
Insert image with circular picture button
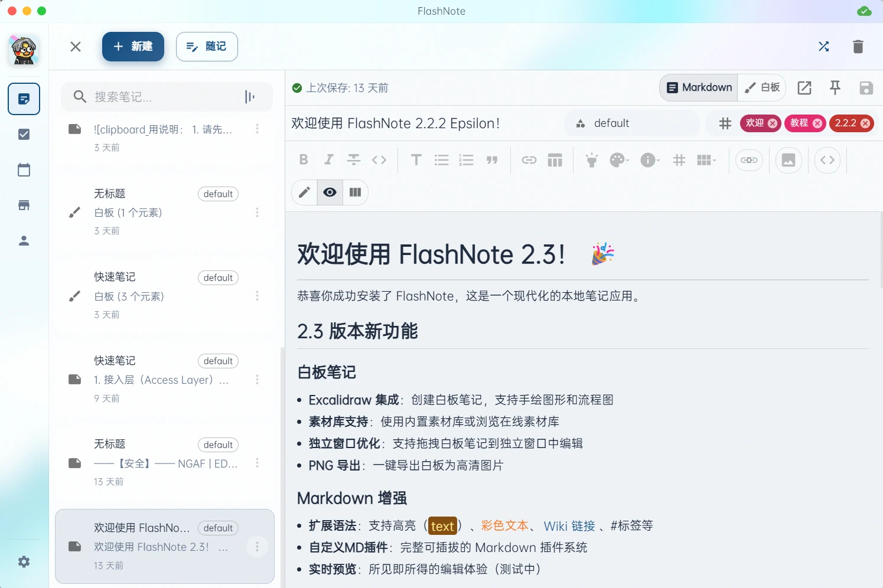[788, 160]
